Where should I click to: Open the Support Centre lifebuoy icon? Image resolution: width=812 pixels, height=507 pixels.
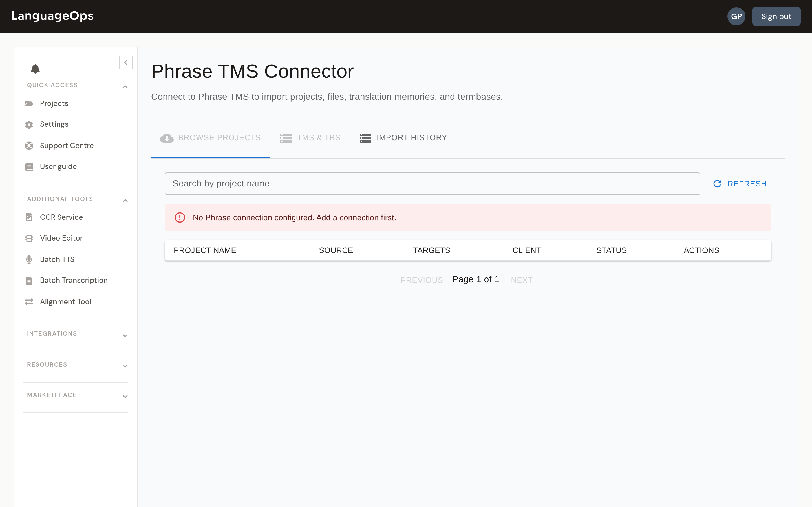pyautogui.click(x=29, y=146)
